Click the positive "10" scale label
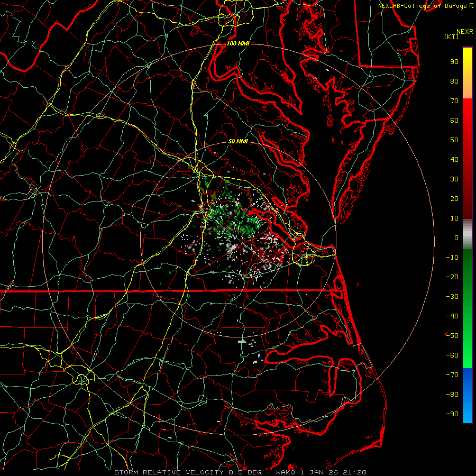The image size is (476, 476). click(454, 218)
